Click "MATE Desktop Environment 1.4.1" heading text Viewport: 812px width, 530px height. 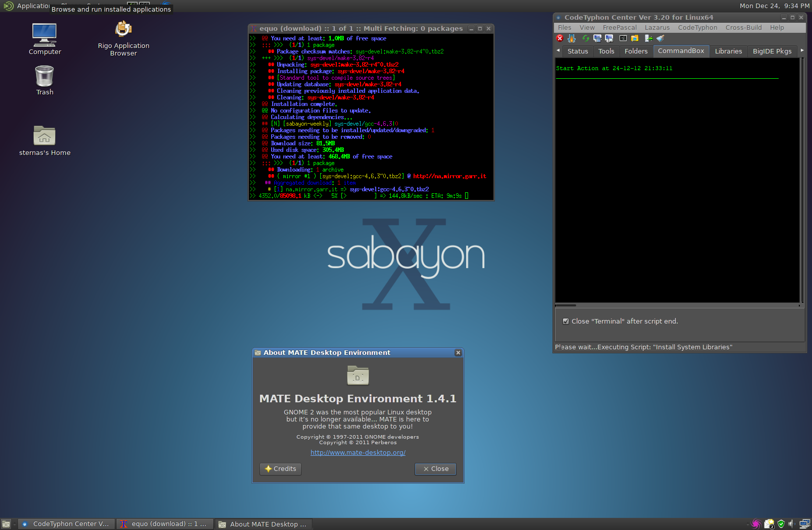tap(358, 399)
